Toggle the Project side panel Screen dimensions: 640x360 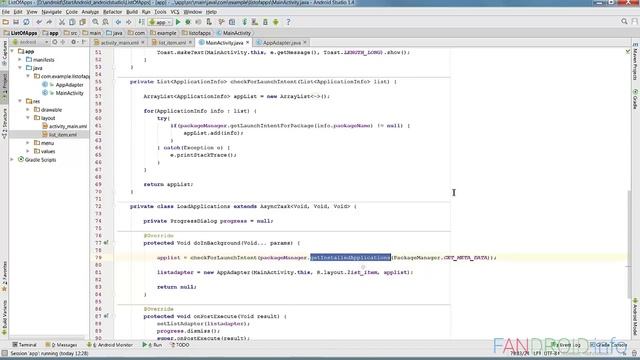4,88
